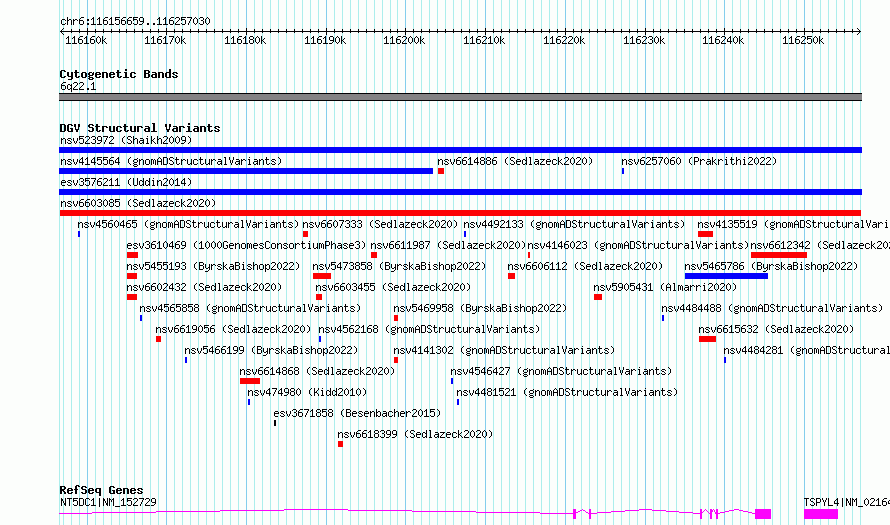Select the nsv4145564 gnomAD blue variant bar
Viewport: 890px width, 525px height.
pyautogui.click(x=246, y=171)
